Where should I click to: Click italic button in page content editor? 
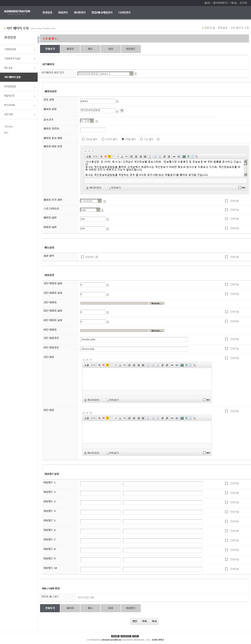tap(118, 157)
